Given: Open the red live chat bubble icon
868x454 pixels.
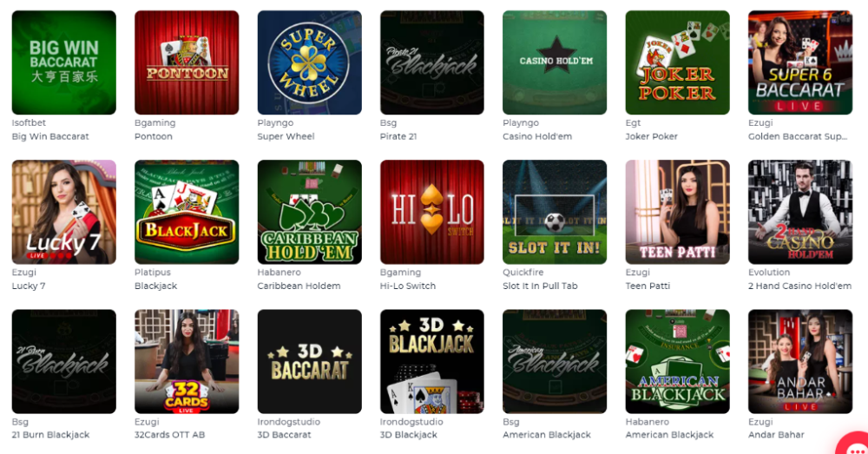Looking at the screenshot, I should coord(854,444).
